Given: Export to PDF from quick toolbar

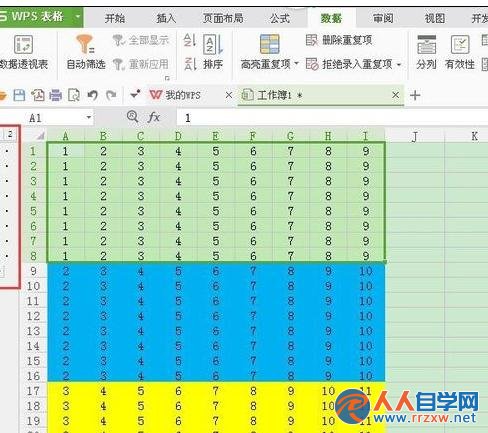Looking at the screenshot, I should click(38, 95).
